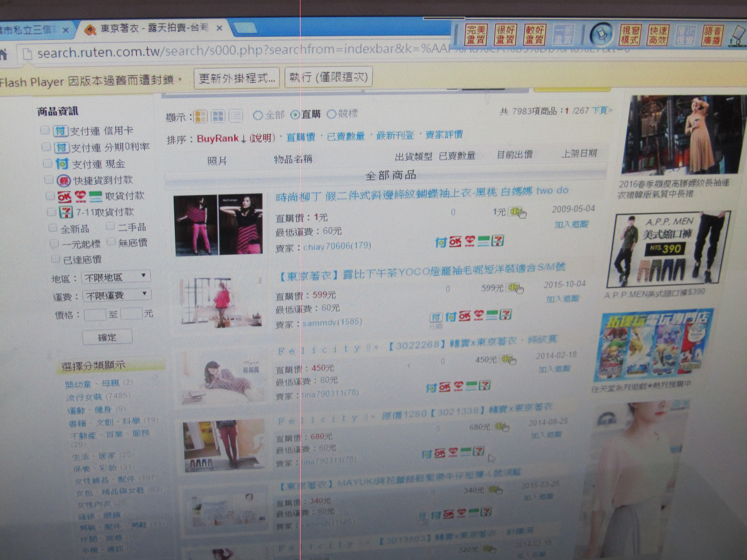
Task: Click the 語音廣播 toolbar button
Action: (713, 35)
